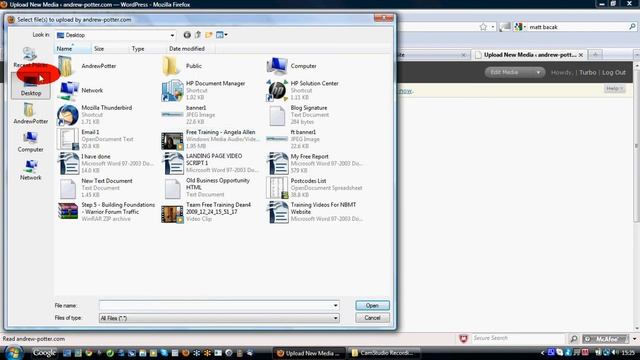Expand the File name dropdown arrow
This screenshot has height=360, width=640.
[336, 305]
